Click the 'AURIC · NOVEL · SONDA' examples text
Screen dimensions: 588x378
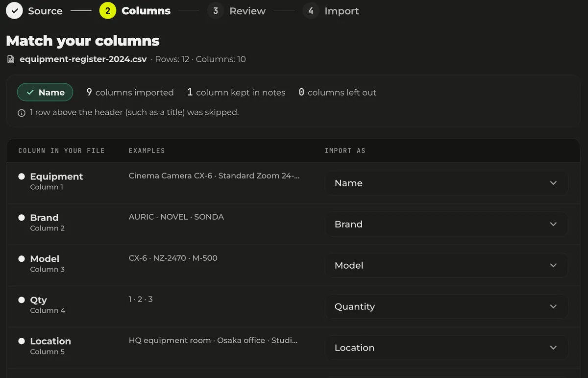[176, 217]
